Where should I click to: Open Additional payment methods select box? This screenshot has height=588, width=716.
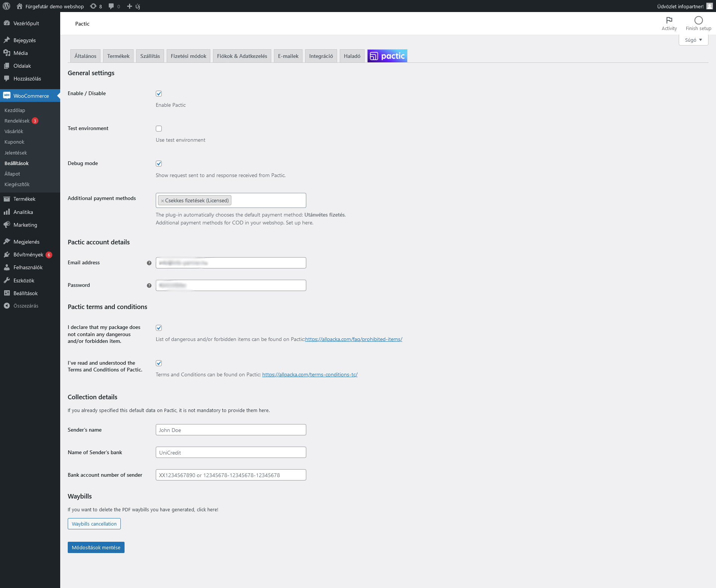[x=231, y=200]
